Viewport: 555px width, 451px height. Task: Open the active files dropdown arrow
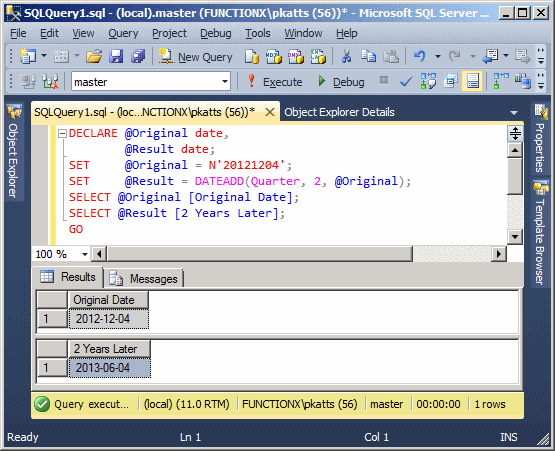(x=514, y=113)
